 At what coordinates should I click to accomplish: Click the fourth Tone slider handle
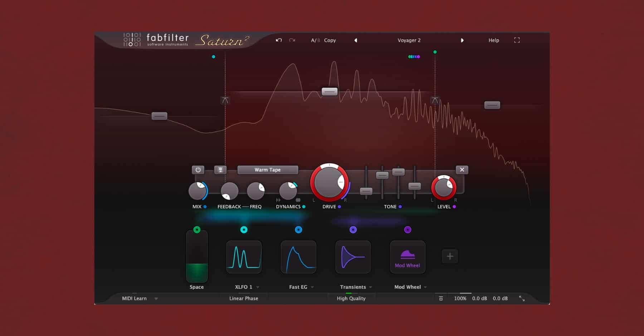(414, 186)
